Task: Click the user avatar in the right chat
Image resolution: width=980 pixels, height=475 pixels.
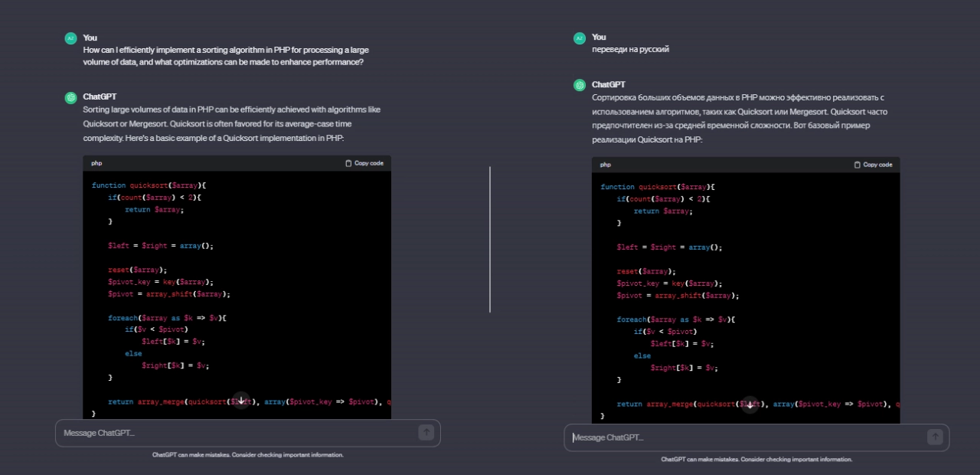Action: point(580,38)
